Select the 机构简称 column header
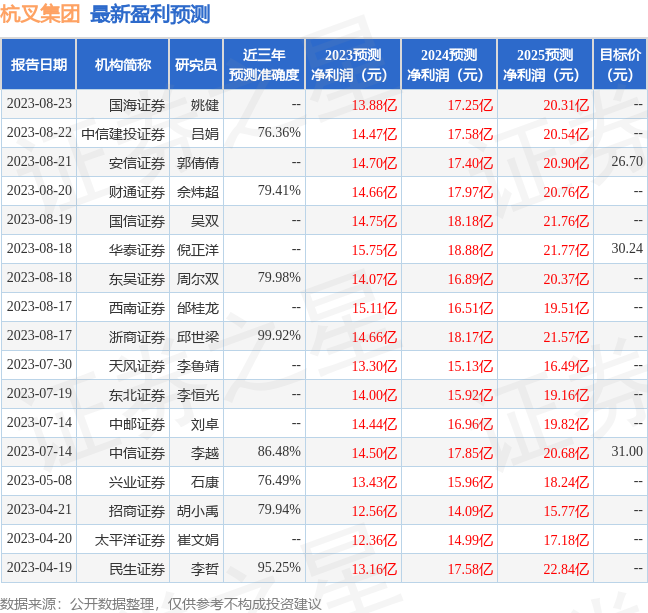This screenshot has height=613, width=648. point(123,64)
